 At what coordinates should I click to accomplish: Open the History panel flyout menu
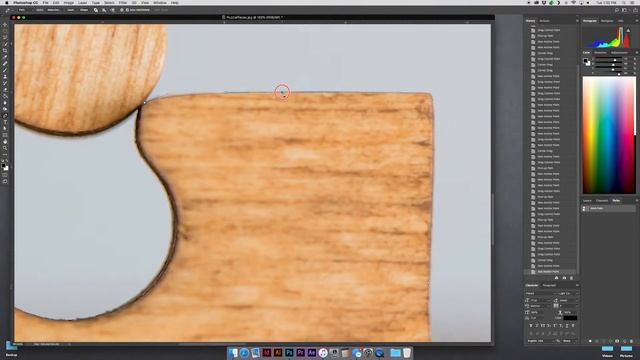click(577, 21)
